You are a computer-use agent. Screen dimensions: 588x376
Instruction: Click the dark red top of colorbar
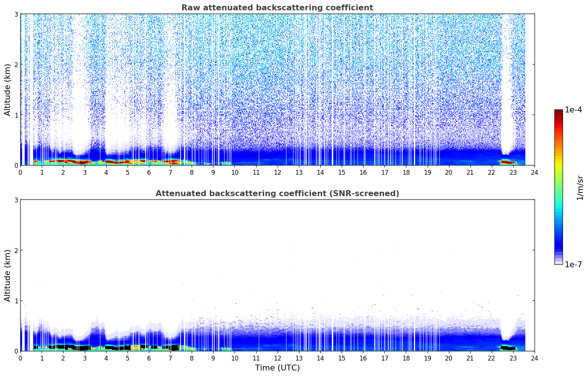(x=558, y=112)
